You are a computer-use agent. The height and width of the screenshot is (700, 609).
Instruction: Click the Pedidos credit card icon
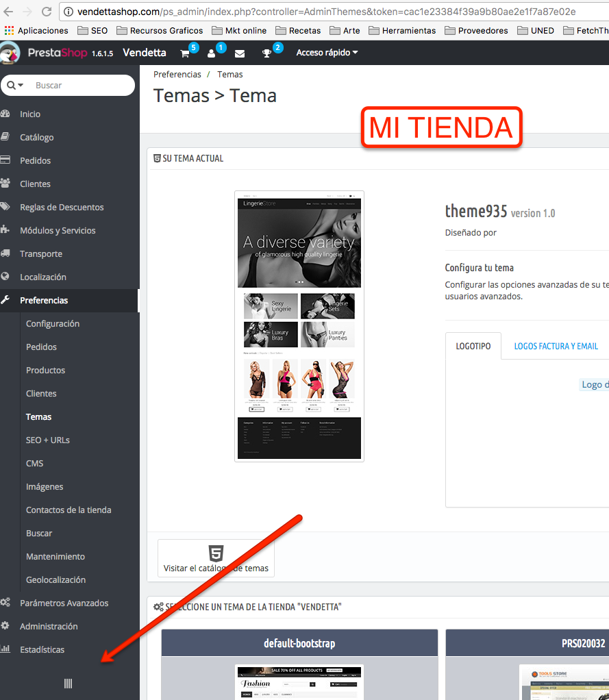[5, 160]
